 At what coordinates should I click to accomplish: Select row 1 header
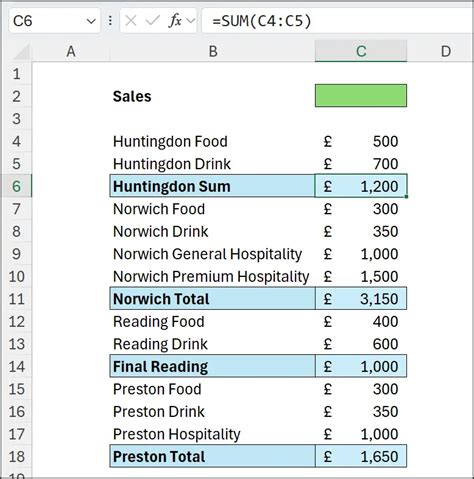pyautogui.click(x=17, y=74)
